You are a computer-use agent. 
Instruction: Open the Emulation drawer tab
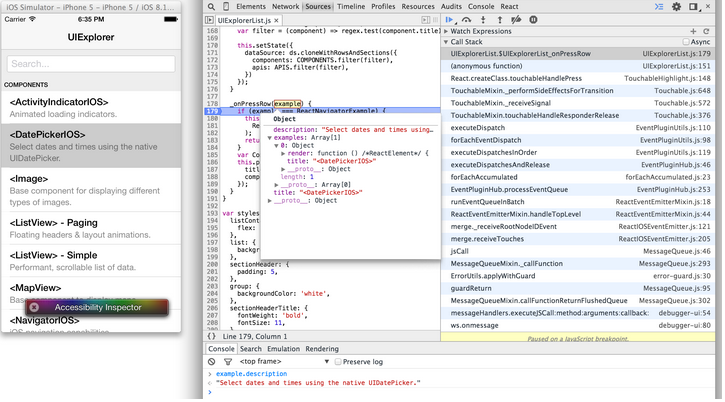(x=284, y=349)
